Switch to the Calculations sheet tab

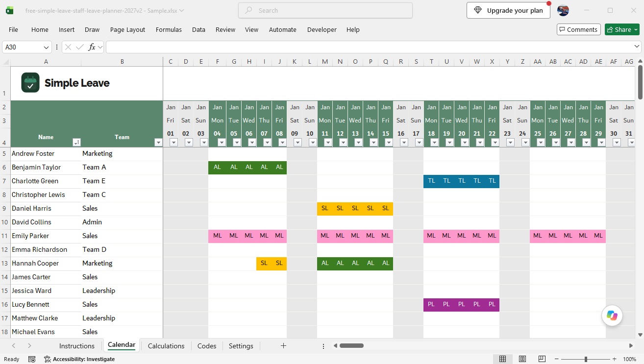click(x=166, y=346)
